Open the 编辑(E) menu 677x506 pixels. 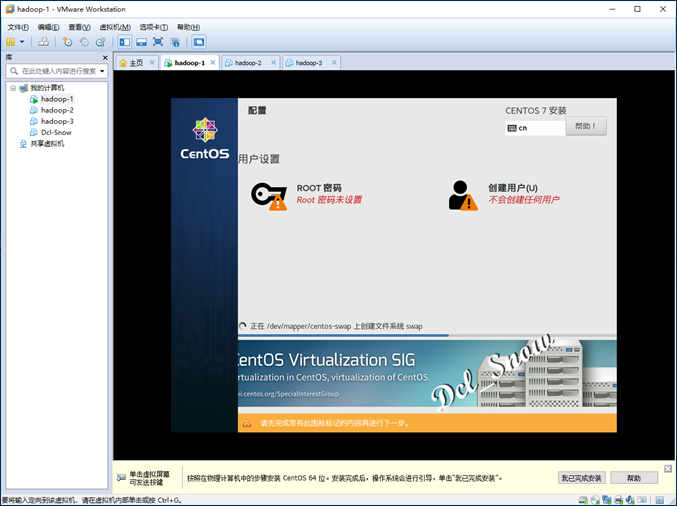(48, 27)
